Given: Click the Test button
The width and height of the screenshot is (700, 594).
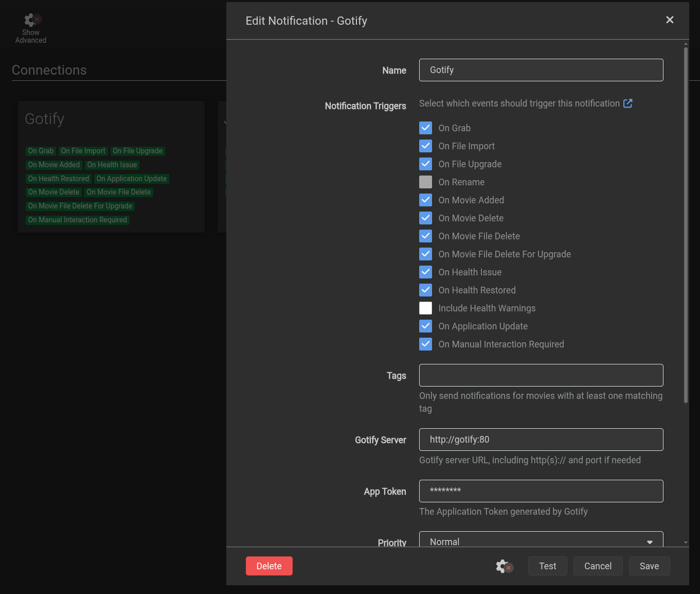Looking at the screenshot, I should (x=547, y=566).
